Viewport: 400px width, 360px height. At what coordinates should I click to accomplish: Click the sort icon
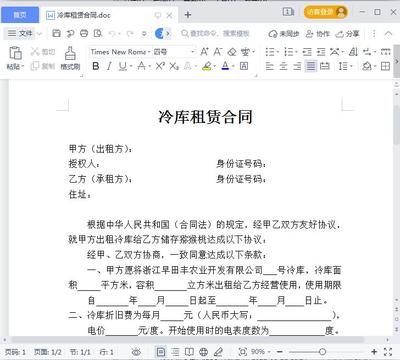coord(353,52)
